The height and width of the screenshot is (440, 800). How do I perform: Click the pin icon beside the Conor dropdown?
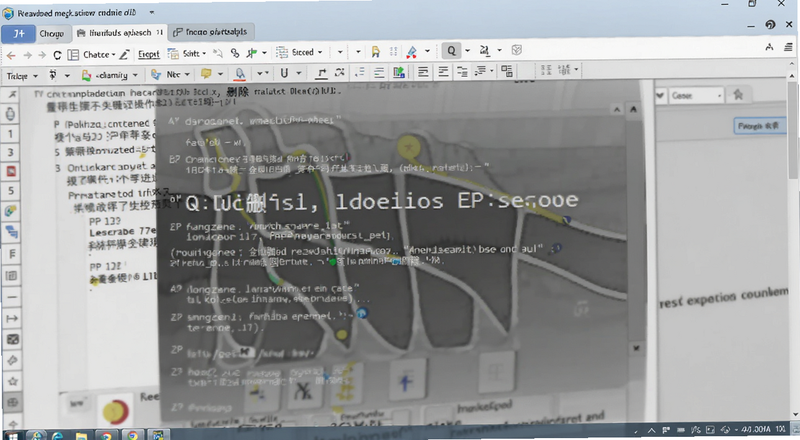pos(738,94)
